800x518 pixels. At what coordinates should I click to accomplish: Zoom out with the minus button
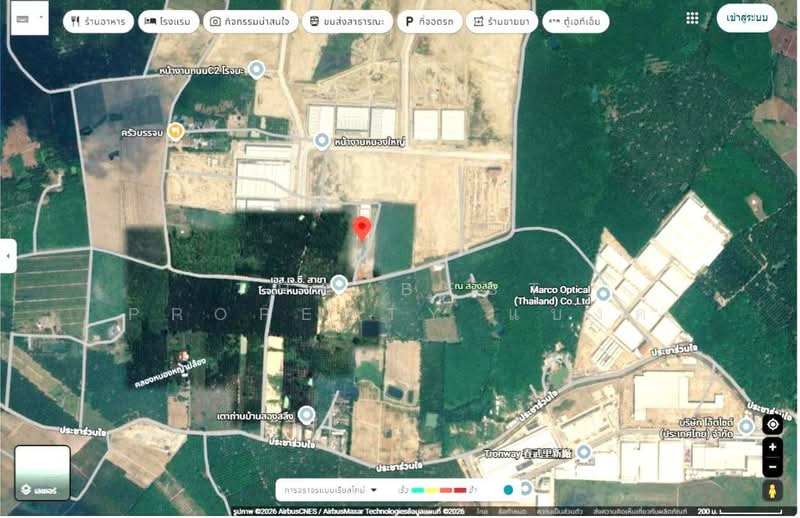point(772,466)
